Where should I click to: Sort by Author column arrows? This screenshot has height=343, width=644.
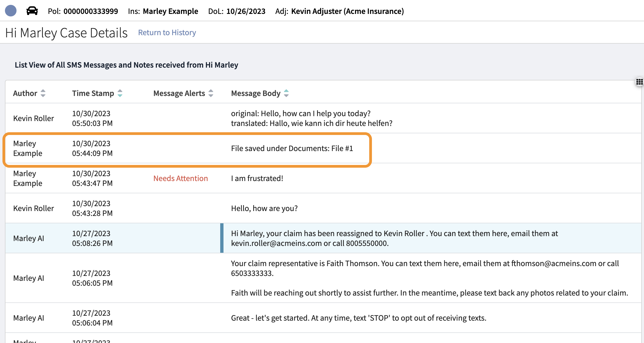point(43,93)
